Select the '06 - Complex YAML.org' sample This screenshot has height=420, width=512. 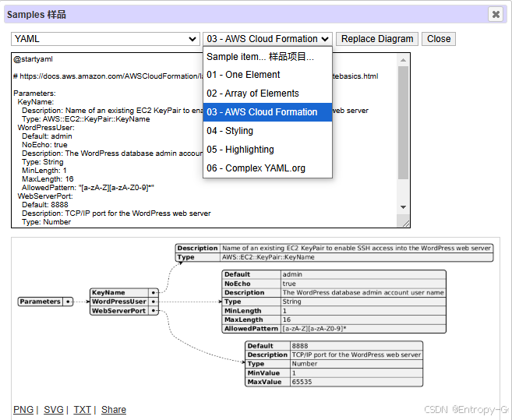point(267,168)
